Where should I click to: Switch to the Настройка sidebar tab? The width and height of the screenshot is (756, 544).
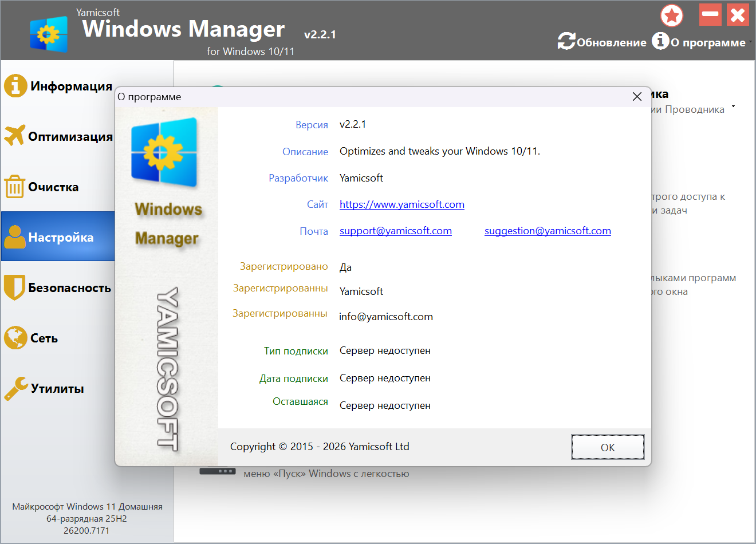pos(58,236)
